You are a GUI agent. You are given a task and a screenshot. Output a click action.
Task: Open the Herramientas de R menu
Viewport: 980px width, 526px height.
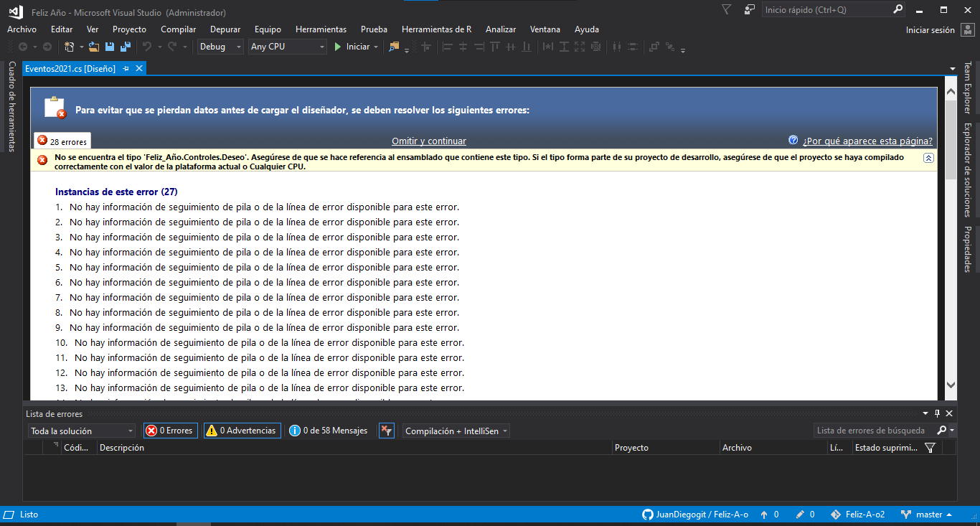pyautogui.click(x=436, y=29)
